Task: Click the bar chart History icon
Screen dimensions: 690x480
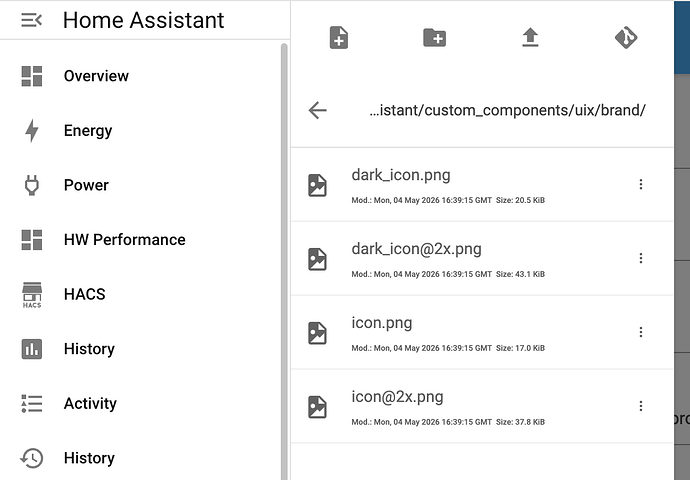Action: click(x=32, y=349)
